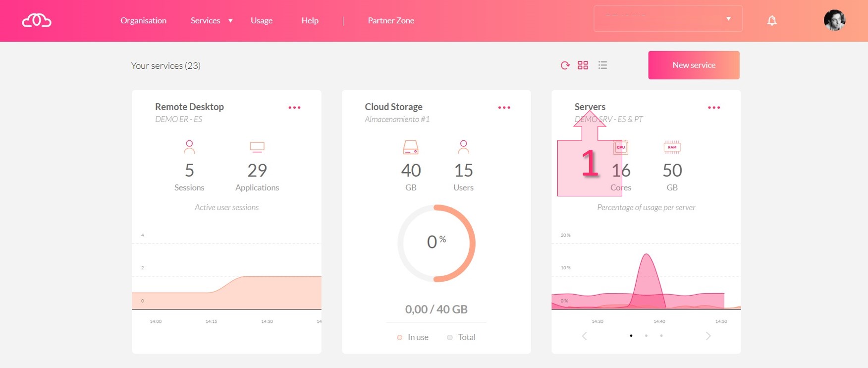Viewport: 868px width, 368px height.
Task: Open Servers card options menu
Action: click(x=713, y=108)
